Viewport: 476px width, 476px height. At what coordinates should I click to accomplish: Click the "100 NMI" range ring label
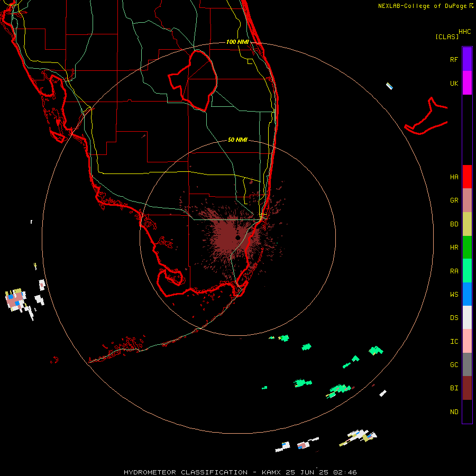[x=237, y=42]
